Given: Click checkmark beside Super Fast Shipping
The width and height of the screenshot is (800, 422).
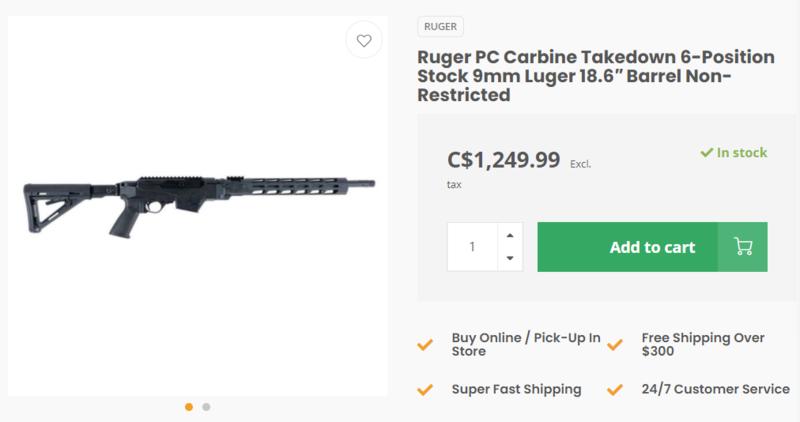Looking at the screenshot, I should click(425, 388).
